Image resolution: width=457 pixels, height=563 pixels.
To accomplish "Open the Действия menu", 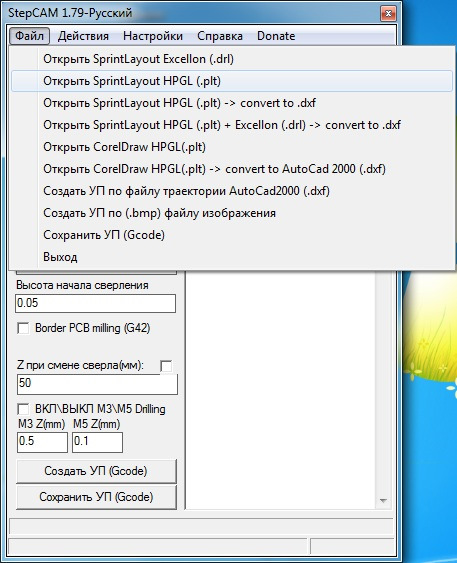I will coord(83,36).
